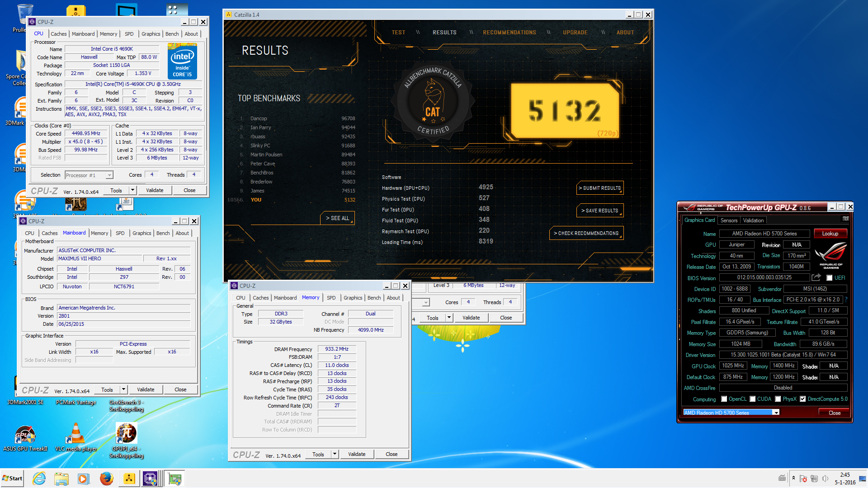Open the network status tray icon
This screenshot has height=488, width=868.
(x=814, y=479)
